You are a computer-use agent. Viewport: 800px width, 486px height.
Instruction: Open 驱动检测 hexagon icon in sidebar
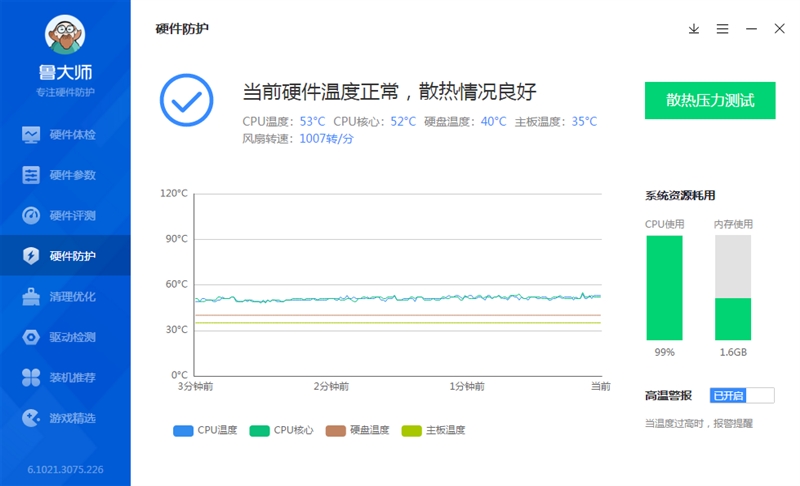point(31,337)
